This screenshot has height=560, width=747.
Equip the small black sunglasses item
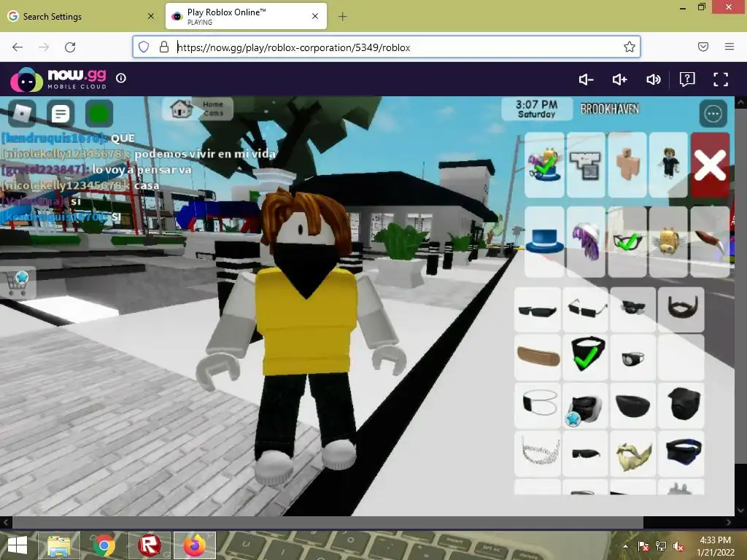[586, 454]
